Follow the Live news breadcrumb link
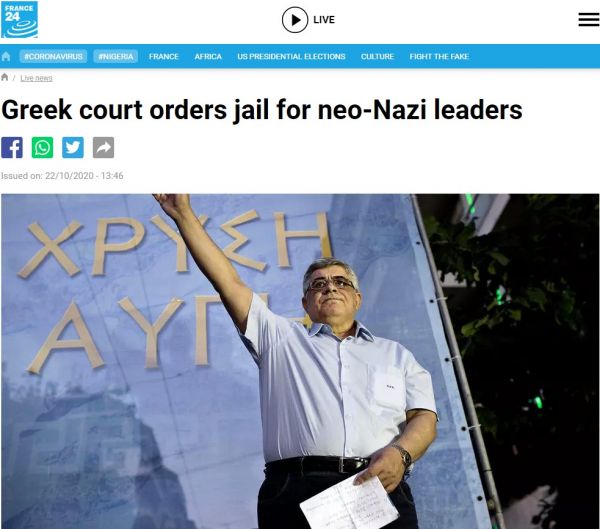600x529 pixels. pyautogui.click(x=36, y=78)
